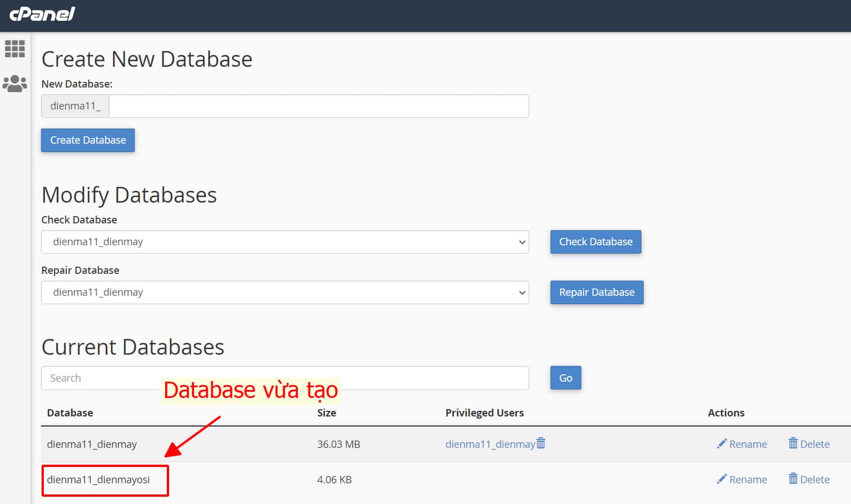Click the New Database name input field
The image size is (851, 504).
[318, 106]
